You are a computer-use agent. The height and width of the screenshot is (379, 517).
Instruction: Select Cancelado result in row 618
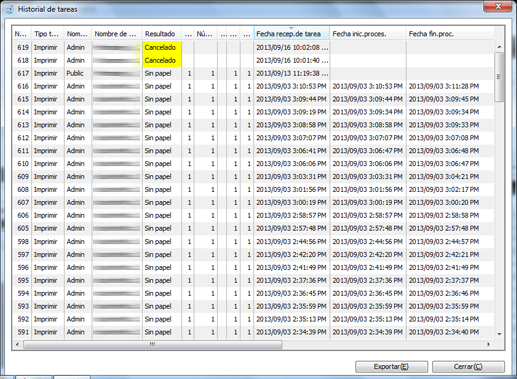click(162, 60)
